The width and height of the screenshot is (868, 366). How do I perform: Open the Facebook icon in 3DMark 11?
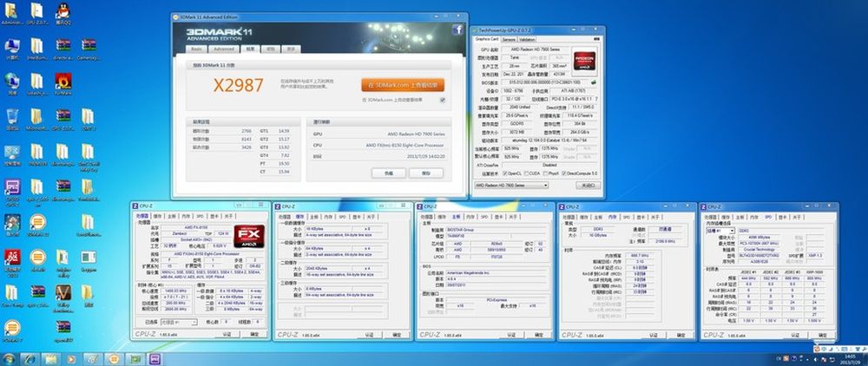457,30
